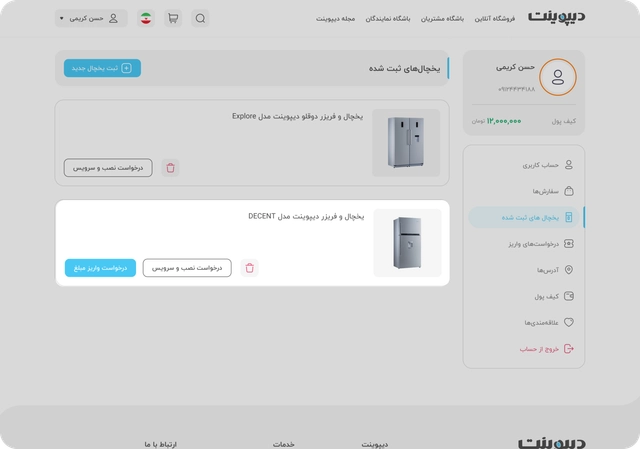Screen dimensions: 640x449
Task: Click ارتباط با ما footer heading
Action: click(160, 444)
